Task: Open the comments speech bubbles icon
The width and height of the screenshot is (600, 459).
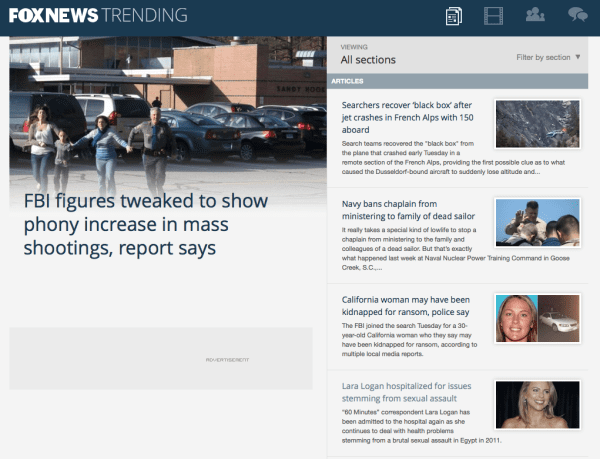Action: 577,15
